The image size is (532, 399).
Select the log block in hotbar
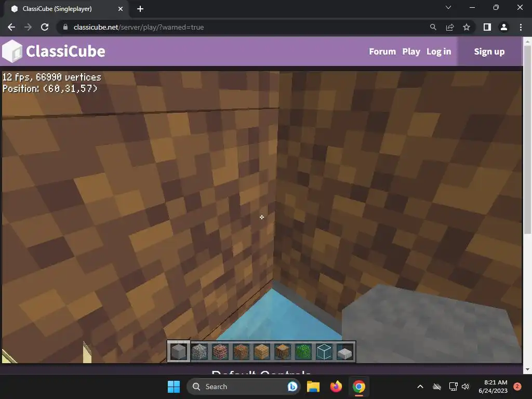coord(282,352)
